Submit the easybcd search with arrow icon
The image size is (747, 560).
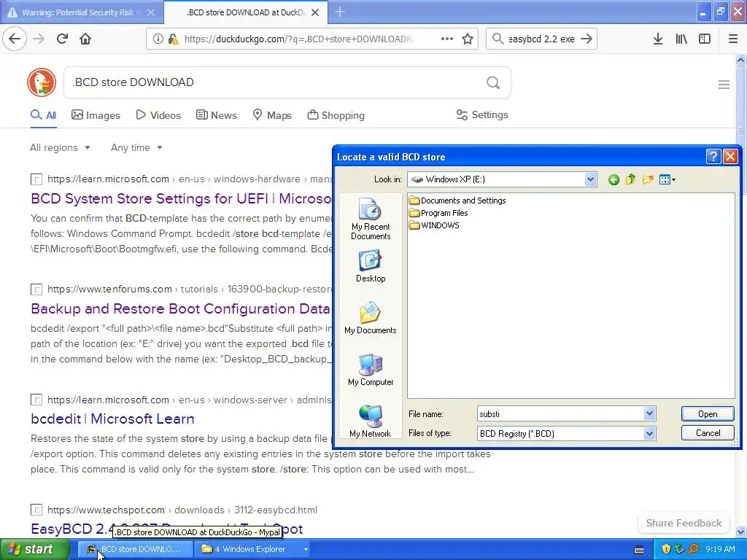click(x=587, y=39)
